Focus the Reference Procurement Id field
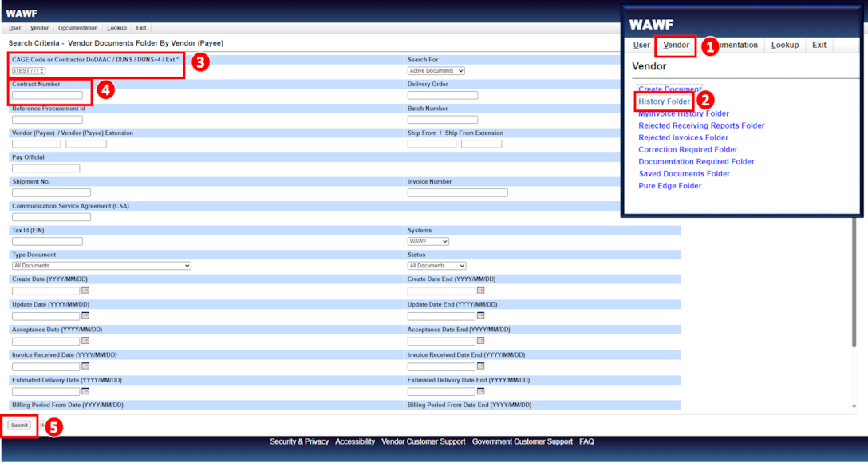The image size is (868, 463). tap(47, 120)
